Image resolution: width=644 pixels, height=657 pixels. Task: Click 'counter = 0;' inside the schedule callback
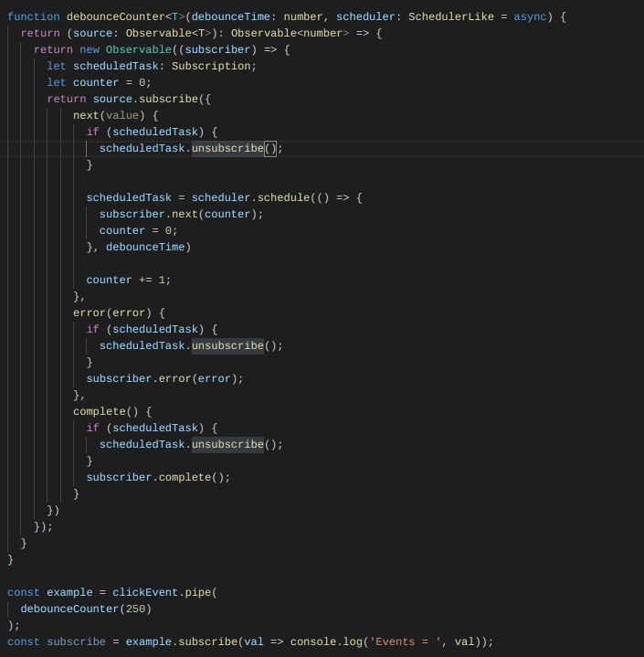[x=138, y=230]
